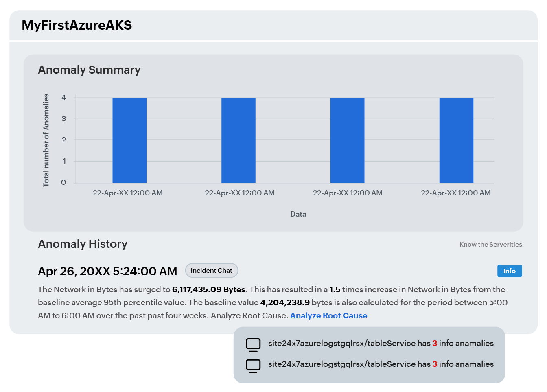
Task: Open the Incident Chat button
Action: pos(212,271)
